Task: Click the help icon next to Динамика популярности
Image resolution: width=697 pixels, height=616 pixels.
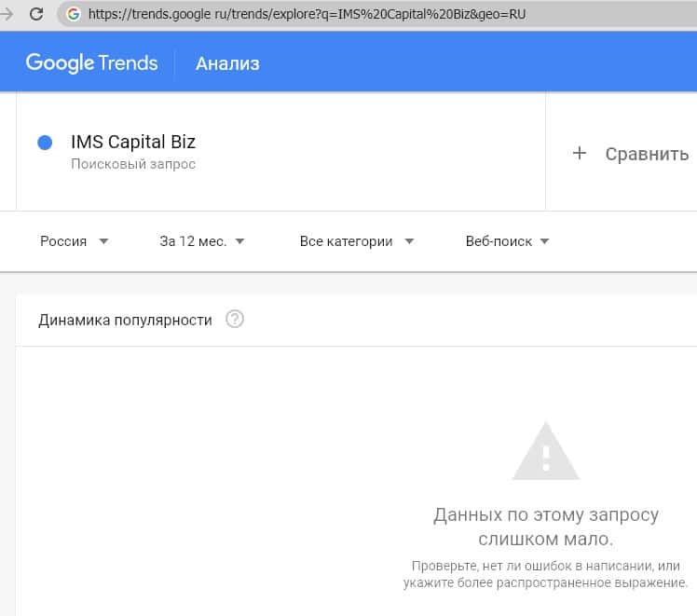Action: (235, 319)
